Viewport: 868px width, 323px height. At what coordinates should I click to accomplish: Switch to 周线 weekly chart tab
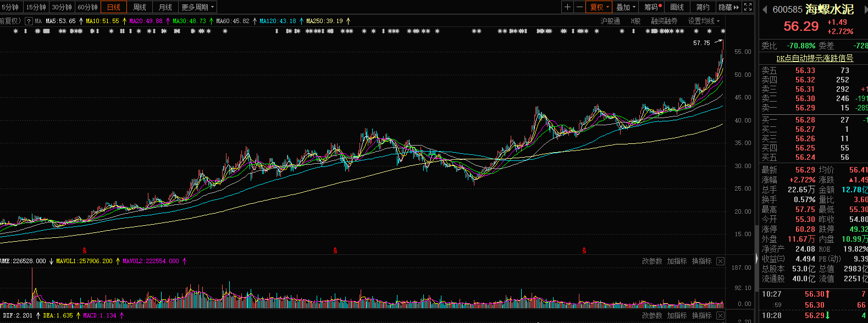pyautogui.click(x=140, y=7)
